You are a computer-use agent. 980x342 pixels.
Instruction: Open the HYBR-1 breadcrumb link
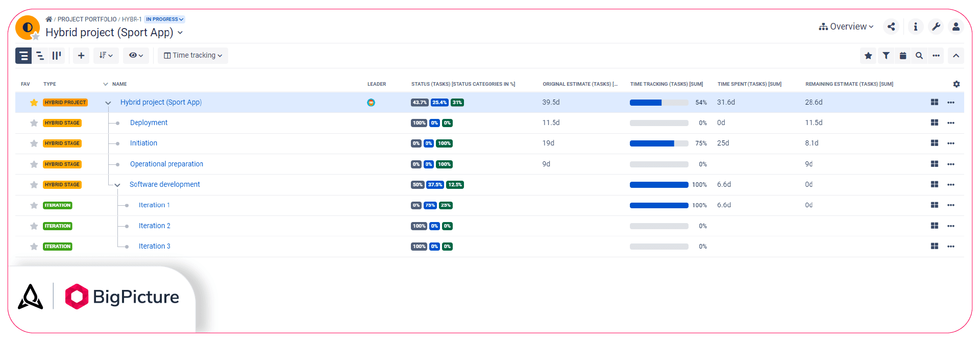click(132, 19)
